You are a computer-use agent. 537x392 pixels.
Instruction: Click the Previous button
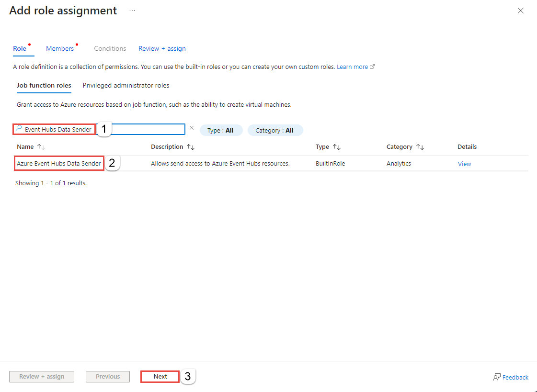(x=107, y=377)
